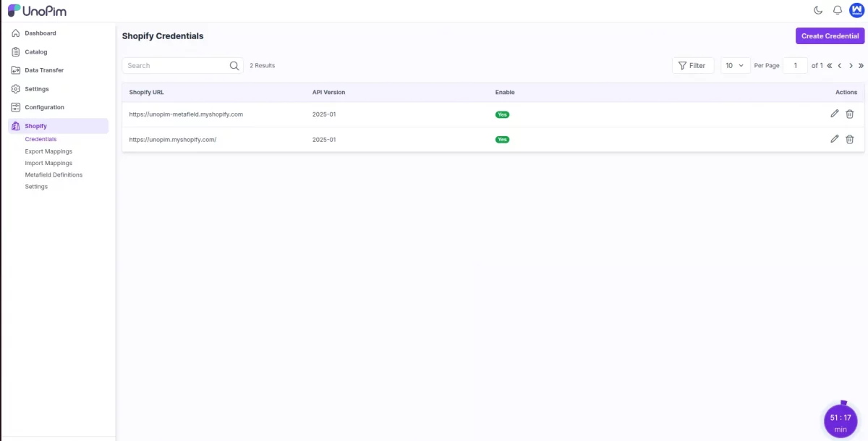This screenshot has height=441, width=868.
Task: Select the Shopify sidebar icon
Action: (x=15, y=125)
